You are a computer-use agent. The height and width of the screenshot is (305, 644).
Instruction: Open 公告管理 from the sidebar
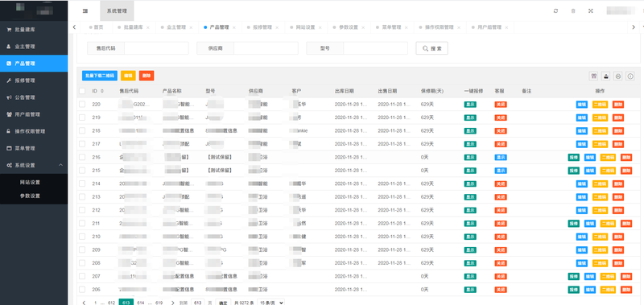[34, 97]
